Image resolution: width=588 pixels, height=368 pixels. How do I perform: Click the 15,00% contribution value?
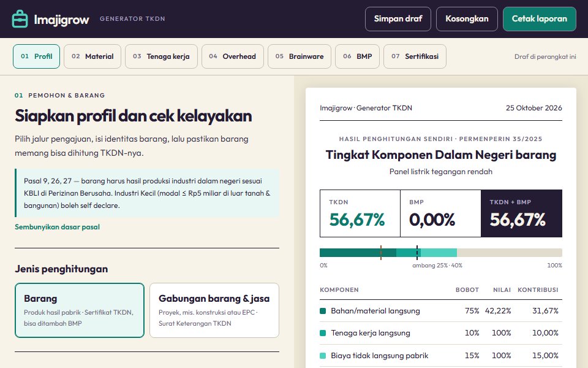tap(545, 356)
